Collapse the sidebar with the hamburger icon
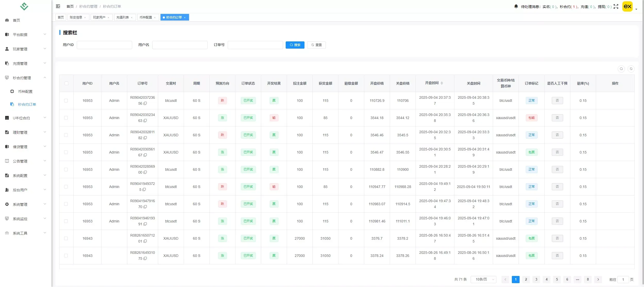This screenshot has height=287, width=644. [x=58, y=6]
